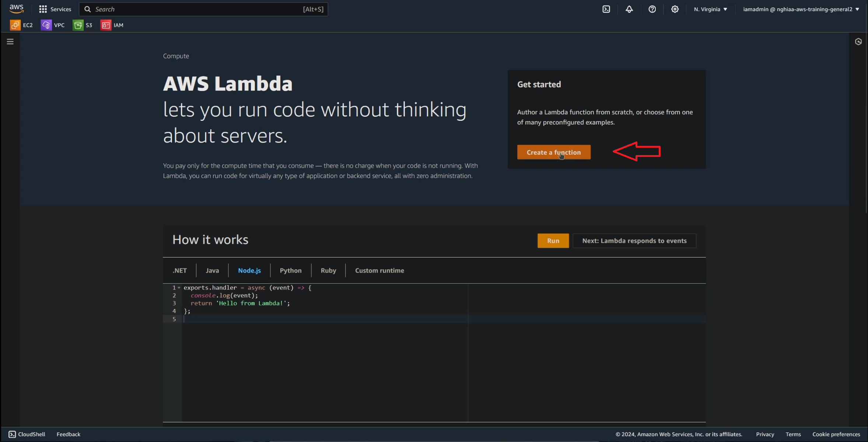Click the Get started heading
This screenshot has height=442, width=868.
click(x=539, y=84)
